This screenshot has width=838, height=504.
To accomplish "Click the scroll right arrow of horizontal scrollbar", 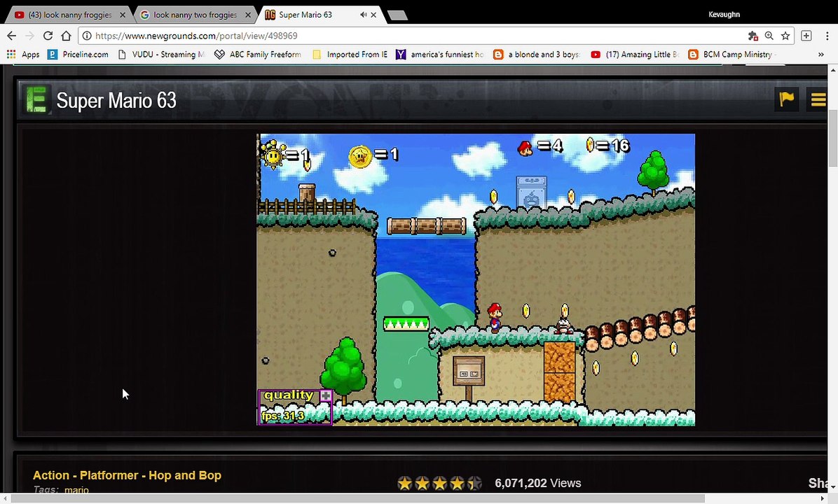I will click(823, 498).
